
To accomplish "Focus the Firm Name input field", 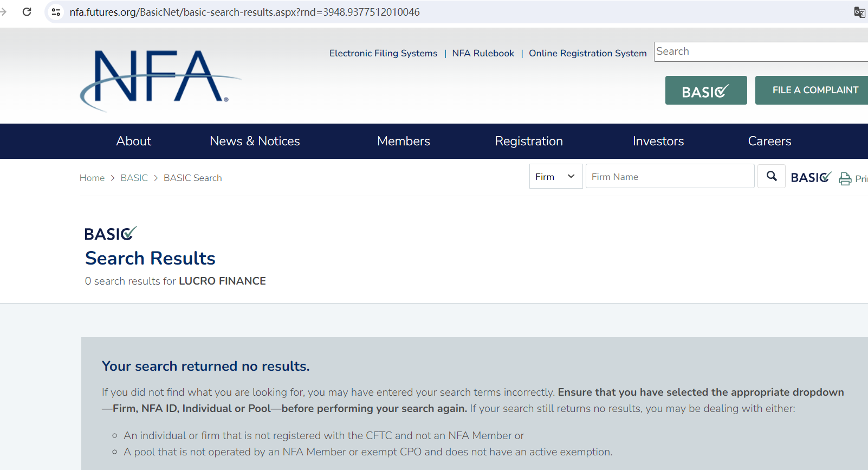I will click(x=670, y=176).
